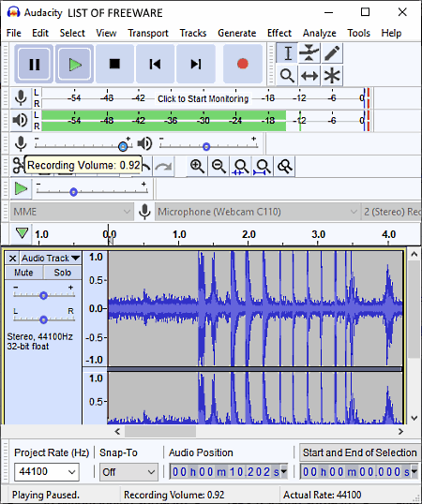Image resolution: width=422 pixels, height=504 pixels.
Task: Click the vertical scrollbar up arrow
Action: pos(414,254)
